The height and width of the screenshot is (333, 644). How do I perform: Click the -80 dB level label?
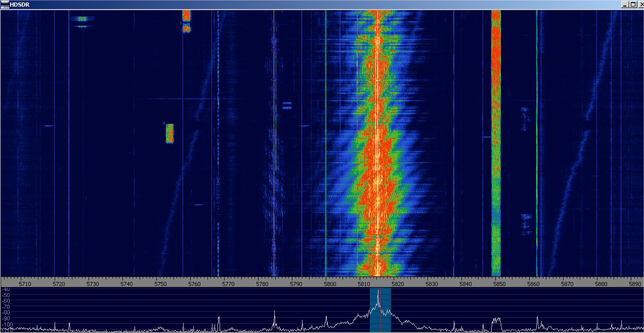[6, 313]
